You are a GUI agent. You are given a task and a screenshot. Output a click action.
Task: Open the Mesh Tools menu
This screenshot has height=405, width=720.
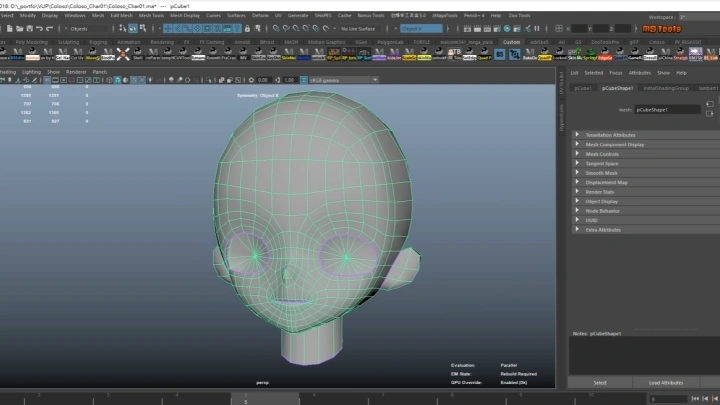[x=151, y=15]
